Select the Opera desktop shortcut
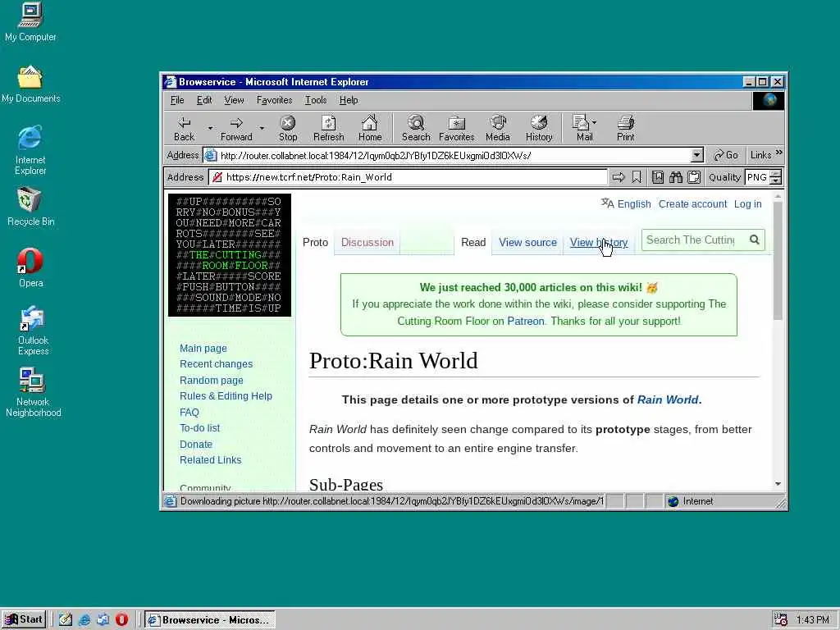The image size is (840, 630). (x=30, y=268)
